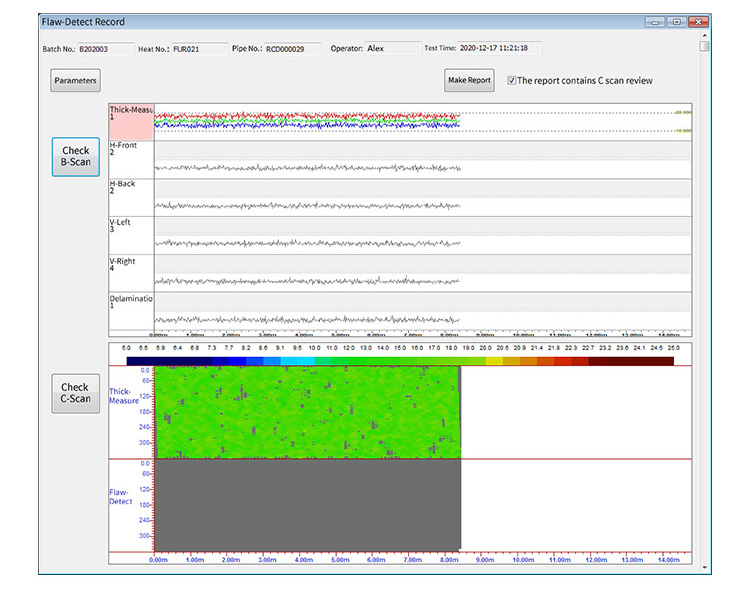This screenshot has height=590, width=750.
Task: Click the Test Time field
Action: 499,47
